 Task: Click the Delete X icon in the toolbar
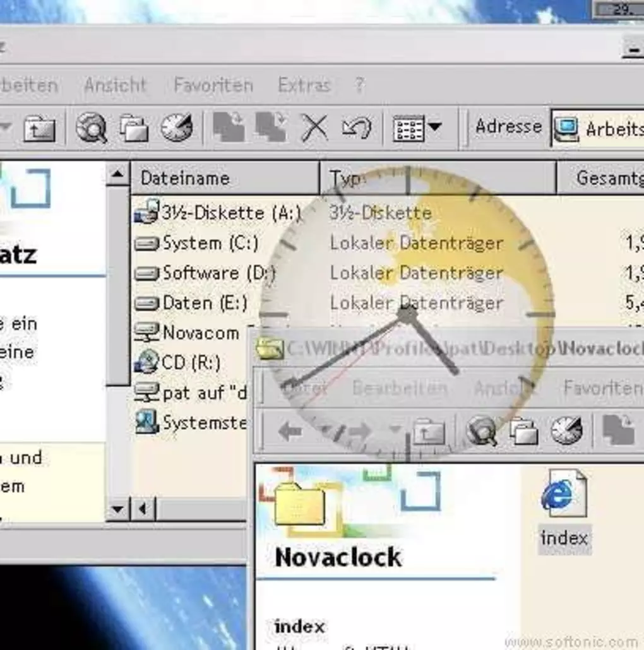pos(314,128)
